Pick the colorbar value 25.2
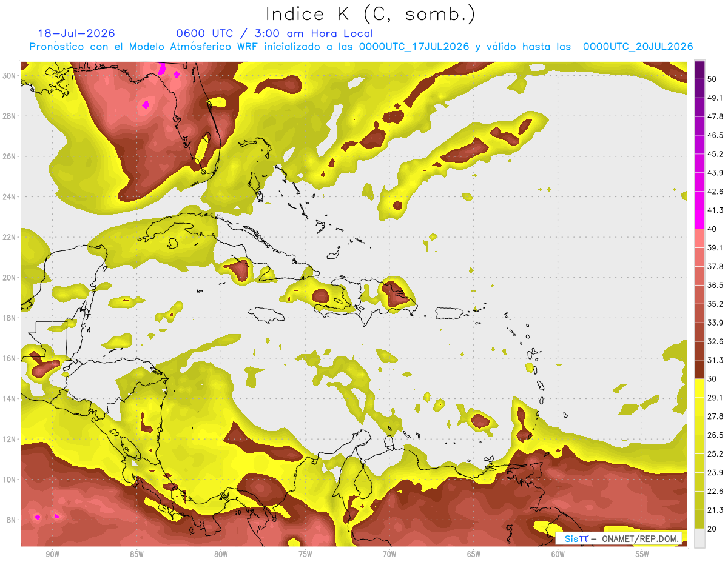728x562 pixels. tap(716, 454)
